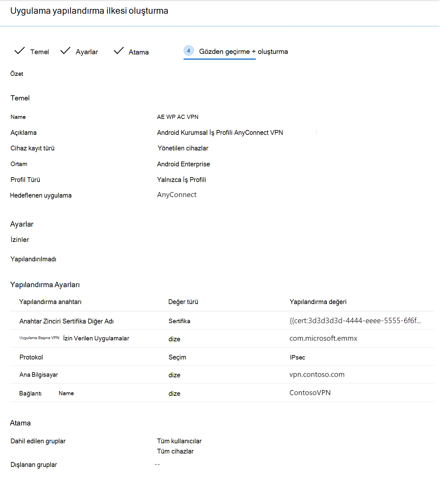Screen dimensions: 448x479
Task: Click the certificate value starting with {{cert:3d3d
Action: 355,321
